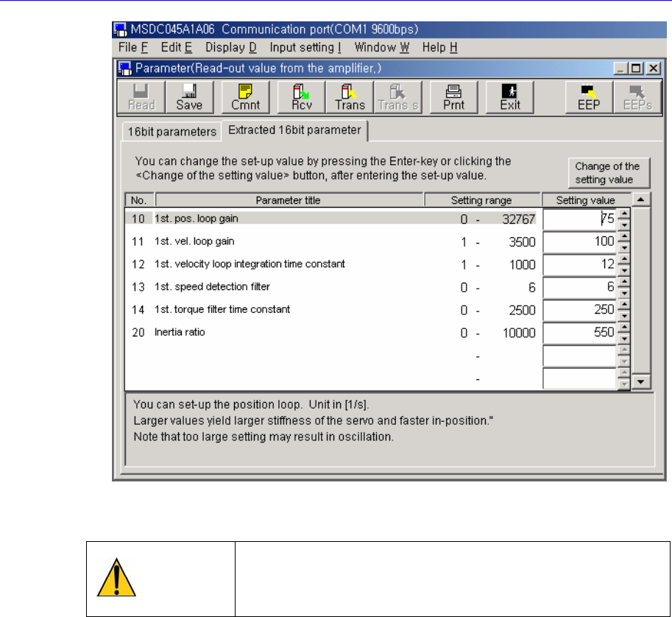
Task: Click the MSDC045A1A06 application title icon
Action: pyautogui.click(x=121, y=29)
